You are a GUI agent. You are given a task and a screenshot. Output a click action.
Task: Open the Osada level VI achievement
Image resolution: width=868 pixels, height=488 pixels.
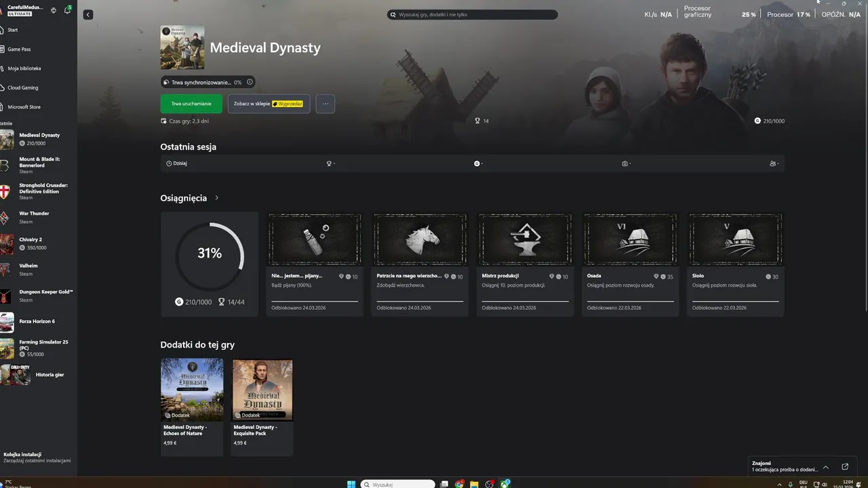(x=630, y=264)
